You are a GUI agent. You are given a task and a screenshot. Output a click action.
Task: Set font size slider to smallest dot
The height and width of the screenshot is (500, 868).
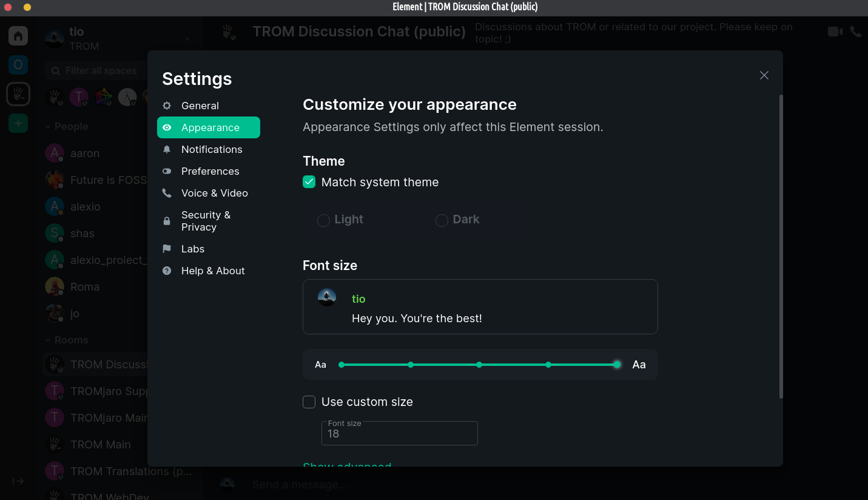341,365
